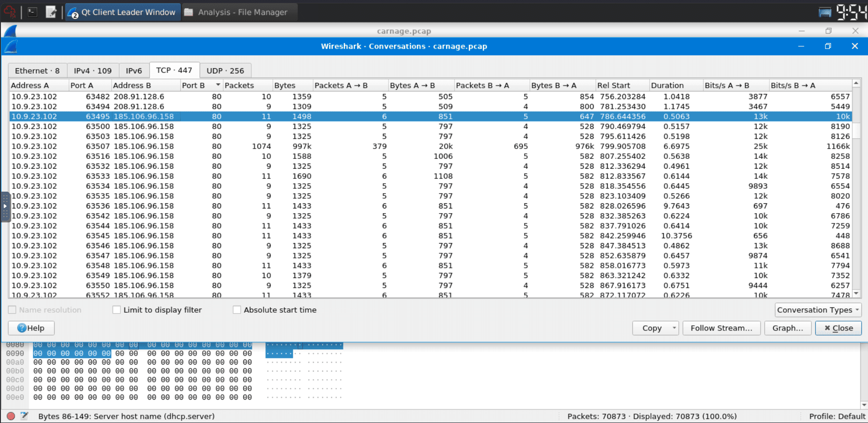Select the TCP · 447 tab
The height and width of the screenshot is (423, 868).
click(174, 70)
